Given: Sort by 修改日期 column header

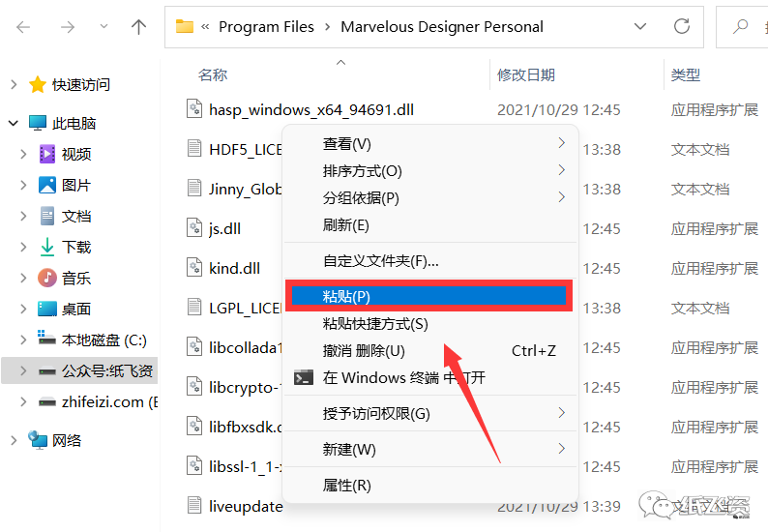Looking at the screenshot, I should click(525, 74).
